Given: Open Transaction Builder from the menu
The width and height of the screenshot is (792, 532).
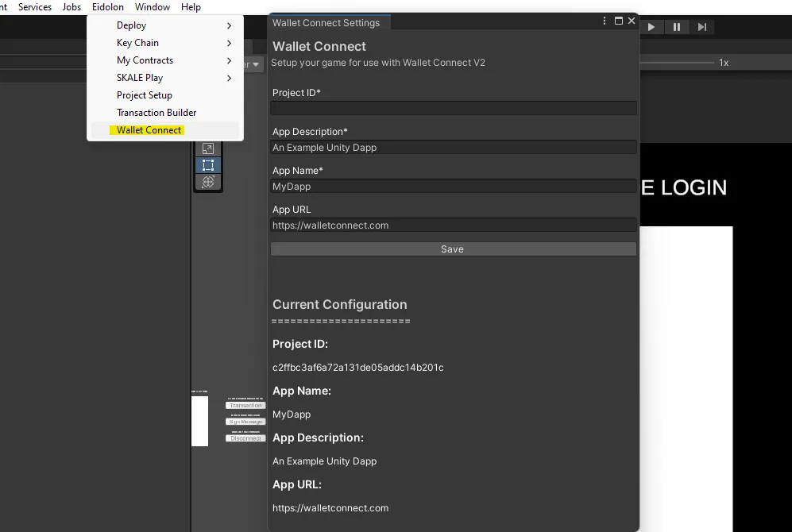Looking at the screenshot, I should click(x=156, y=113).
